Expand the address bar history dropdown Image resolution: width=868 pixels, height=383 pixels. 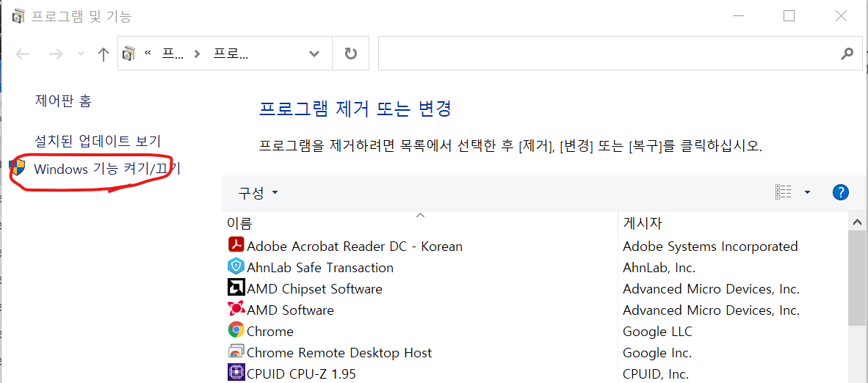[314, 54]
